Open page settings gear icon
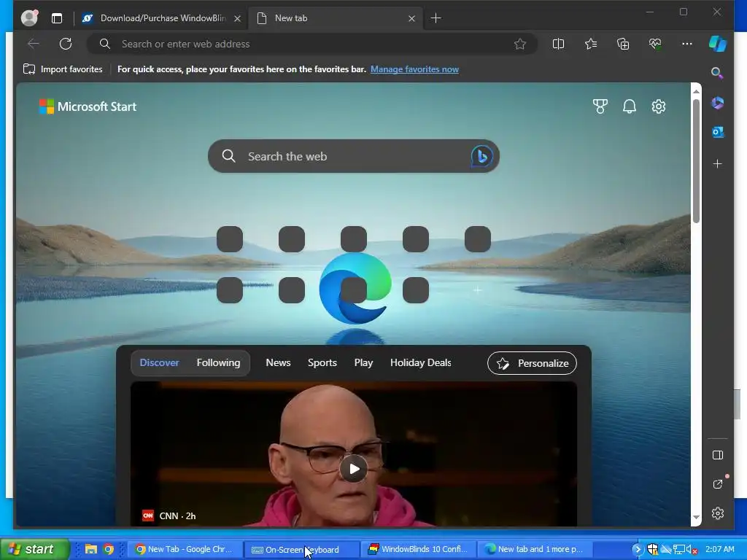The image size is (747, 560). coord(659,106)
